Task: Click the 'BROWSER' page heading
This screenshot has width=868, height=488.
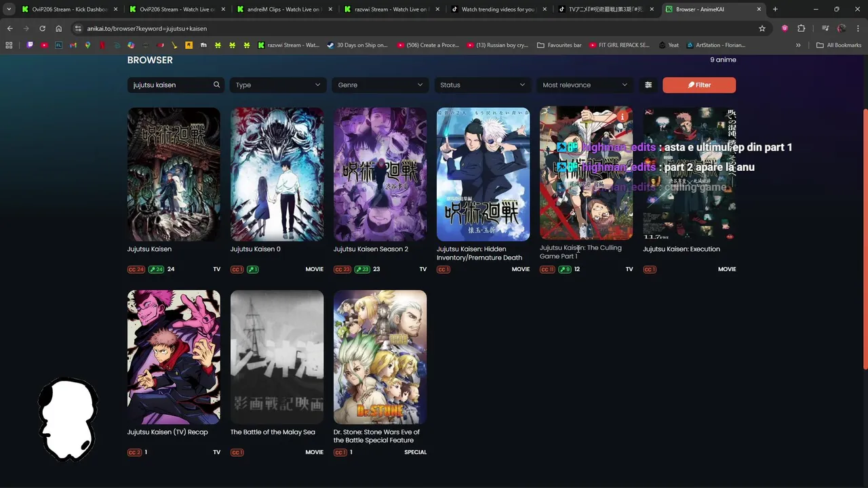Action: [150, 60]
